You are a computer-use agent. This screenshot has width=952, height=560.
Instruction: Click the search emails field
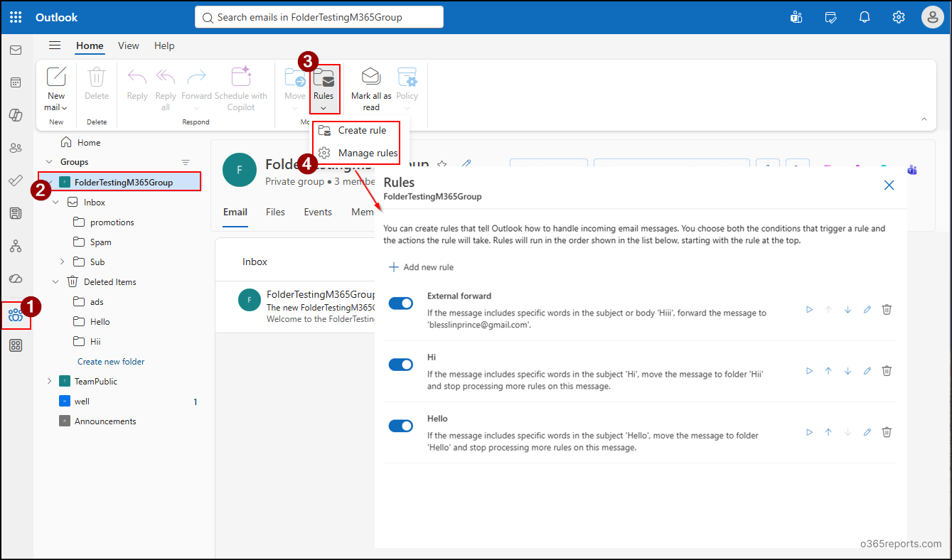319,17
